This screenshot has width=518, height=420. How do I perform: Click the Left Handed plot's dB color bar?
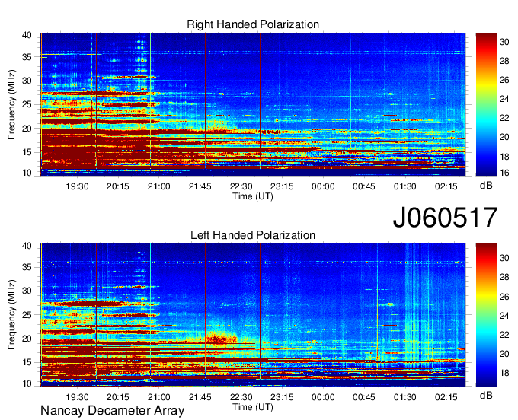[x=486, y=315]
